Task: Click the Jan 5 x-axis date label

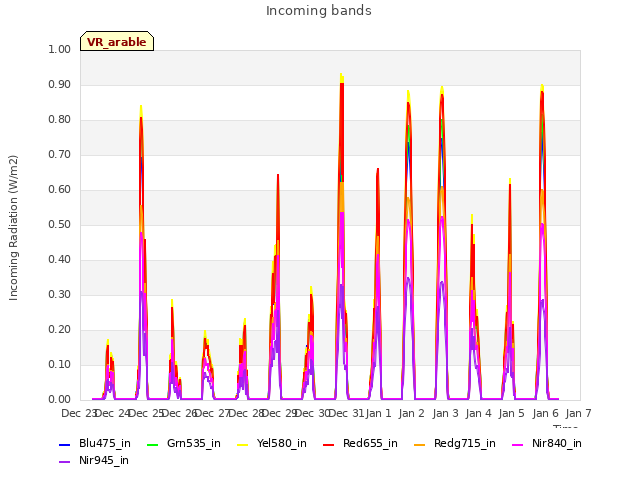Action: coord(512,413)
